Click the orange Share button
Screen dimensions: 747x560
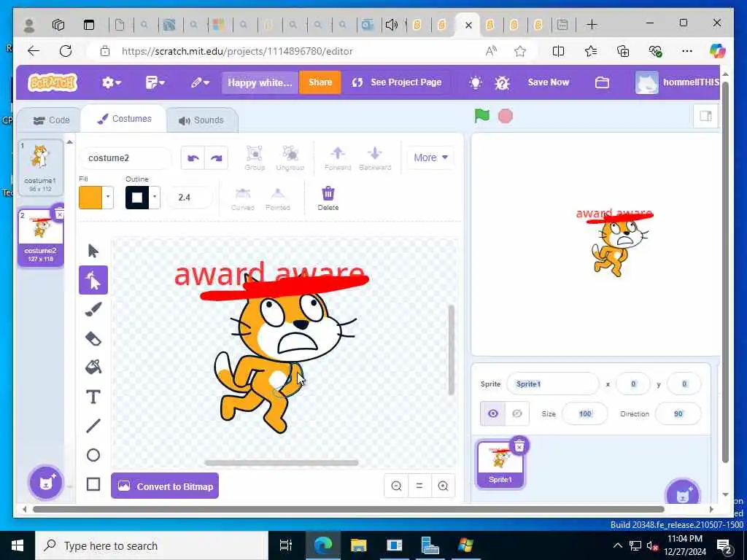click(320, 82)
